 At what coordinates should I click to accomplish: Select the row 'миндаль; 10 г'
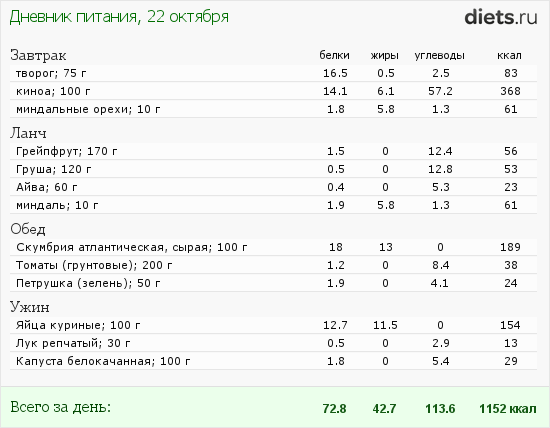(273, 205)
